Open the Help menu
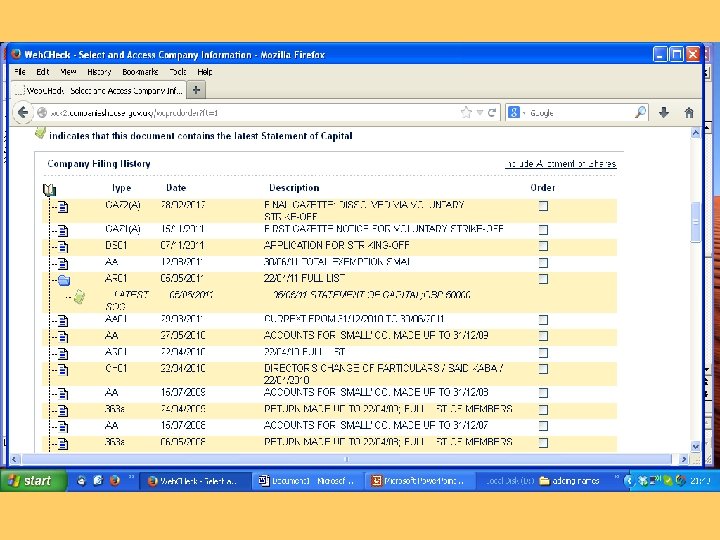720x540 pixels. pos(205,72)
